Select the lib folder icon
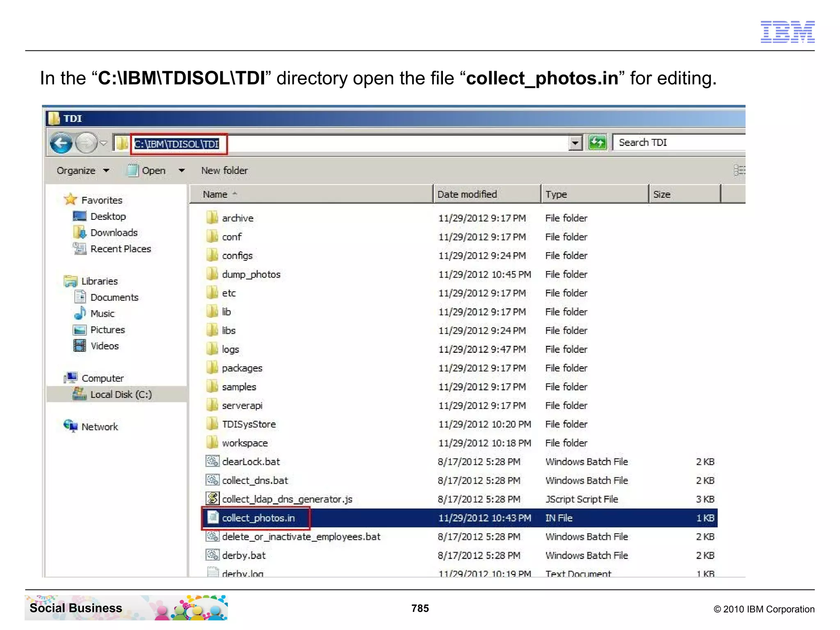840x630 pixels. click(x=212, y=311)
